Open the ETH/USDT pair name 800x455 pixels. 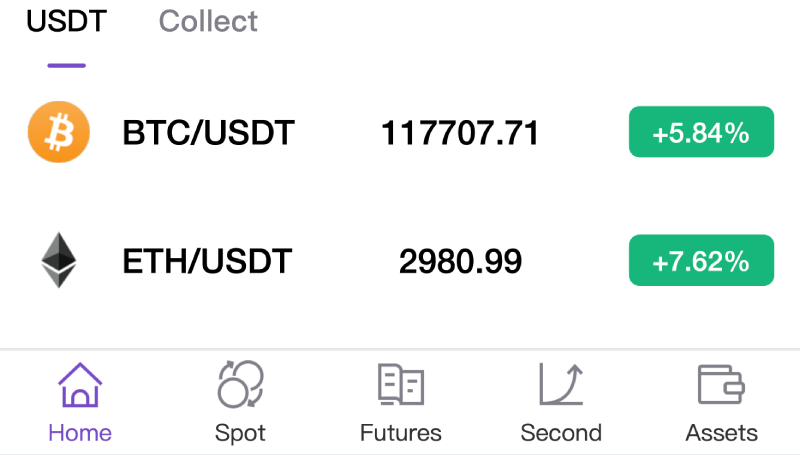coord(207,261)
